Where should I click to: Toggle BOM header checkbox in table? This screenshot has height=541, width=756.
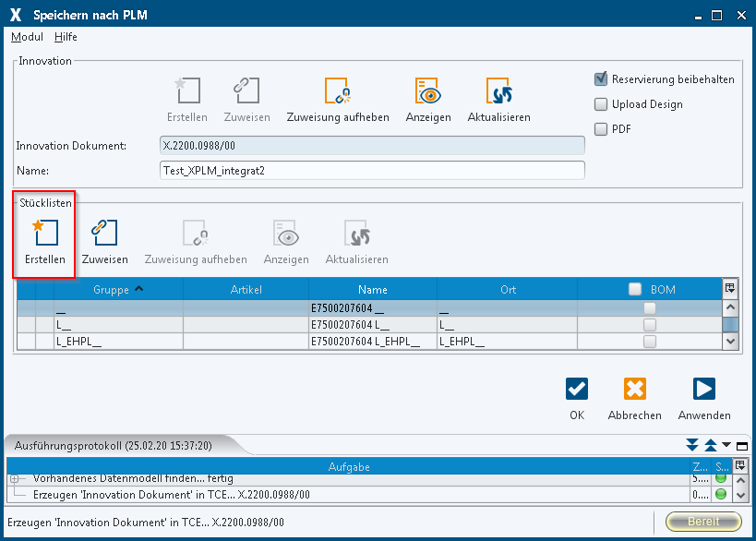[x=635, y=290]
